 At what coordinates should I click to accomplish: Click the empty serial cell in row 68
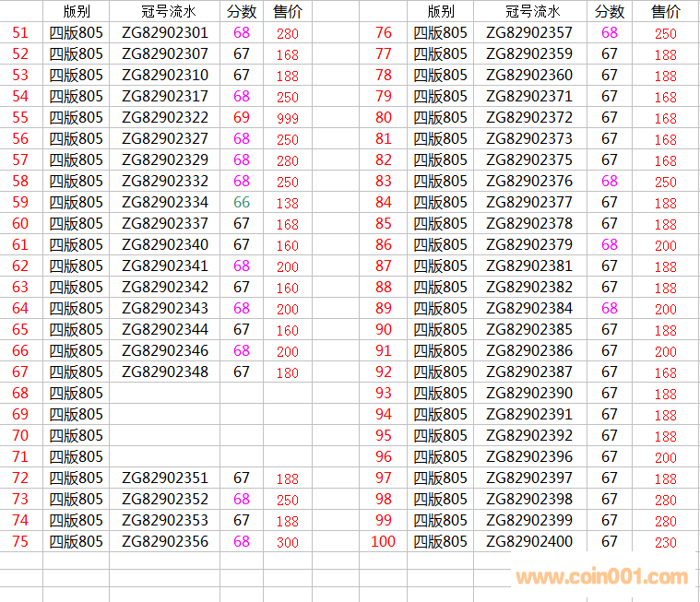click(165, 394)
